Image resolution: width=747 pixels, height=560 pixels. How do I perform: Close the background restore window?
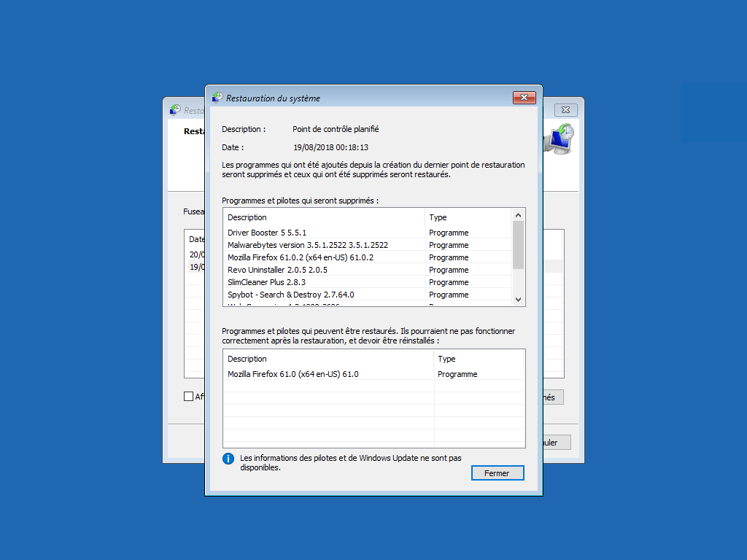(x=565, y=110)
